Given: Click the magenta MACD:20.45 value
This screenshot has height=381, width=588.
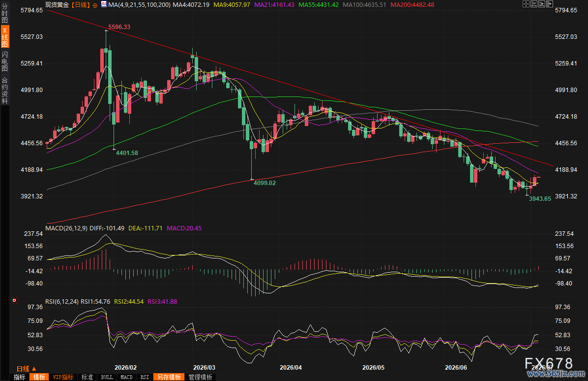Looking at the screenshot, I should pyautogui.click(x=184, y=228).
